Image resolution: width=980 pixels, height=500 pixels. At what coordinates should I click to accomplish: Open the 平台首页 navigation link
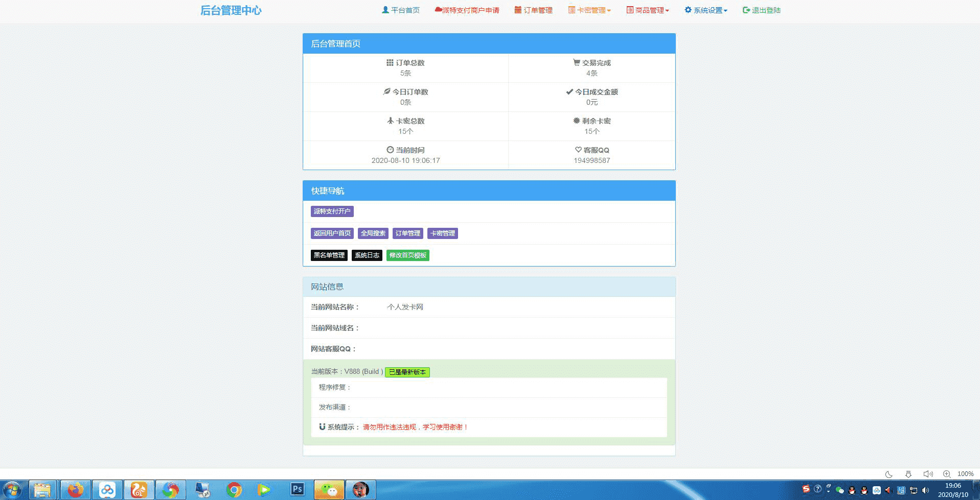pyautogui.click(x=401, y=10)
